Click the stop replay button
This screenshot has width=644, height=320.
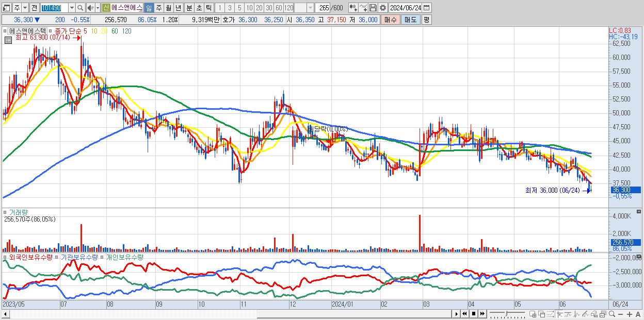pyautogui.click(x=473, y=314)
